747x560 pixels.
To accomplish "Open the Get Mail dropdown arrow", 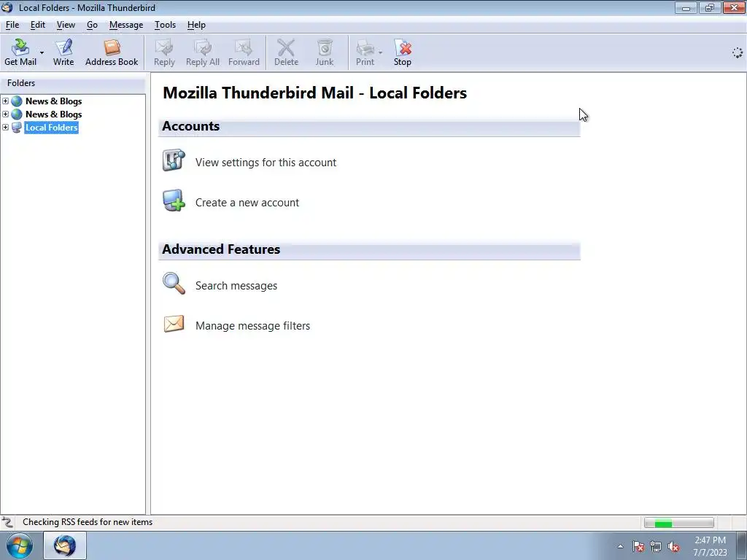I will click(42, 52).
